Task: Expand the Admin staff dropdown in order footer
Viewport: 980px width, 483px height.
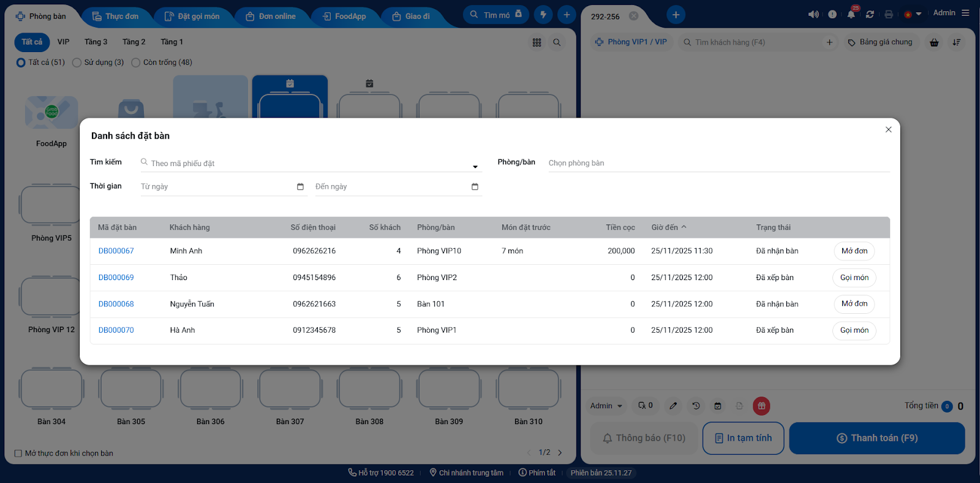Action: pos(606,406)
